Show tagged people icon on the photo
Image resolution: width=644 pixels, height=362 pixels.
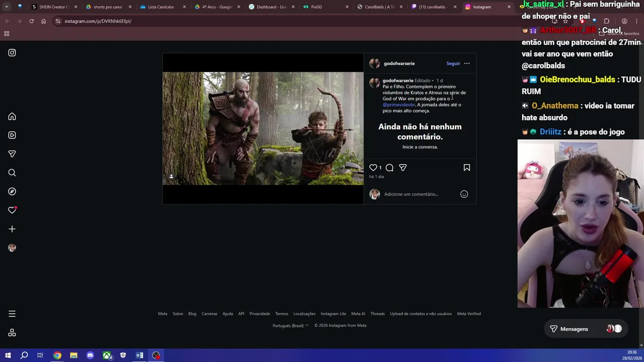[171, 176]
